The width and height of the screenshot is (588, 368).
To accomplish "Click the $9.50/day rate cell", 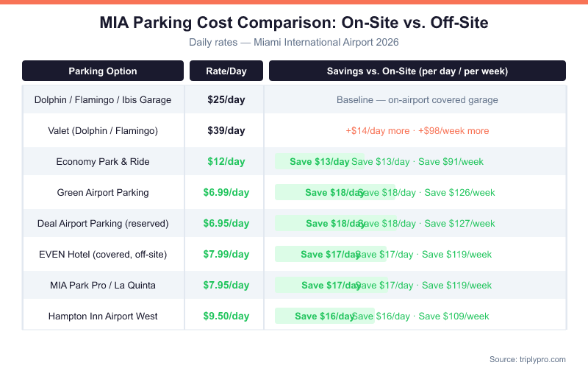I will (226, 316).
